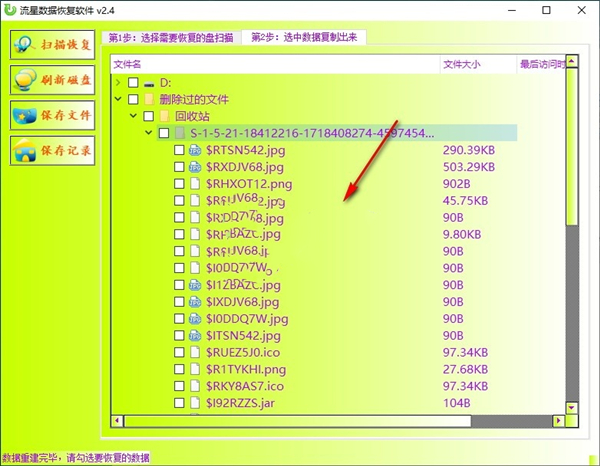The image size is (600, 466).
Task: Collapse the 删除过的文件 folder node
Action: [x=118, y=100]
